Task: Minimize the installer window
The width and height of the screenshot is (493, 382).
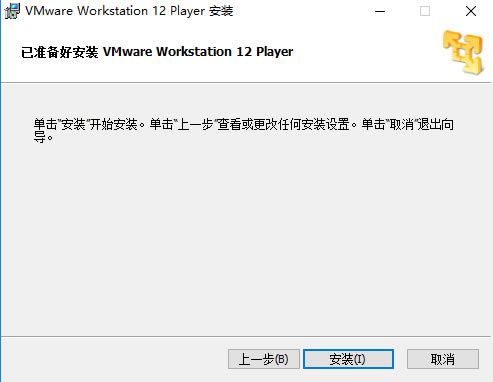Action: 380,11
